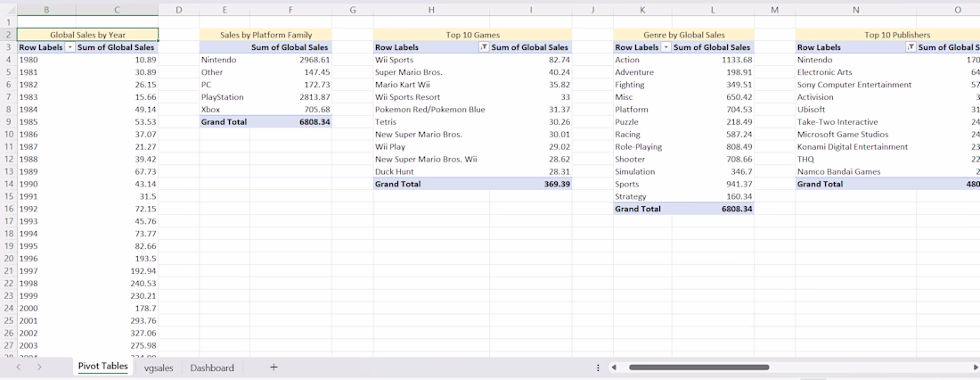Click the Action genre cell
980x380 pixels.
pos(642,60)
